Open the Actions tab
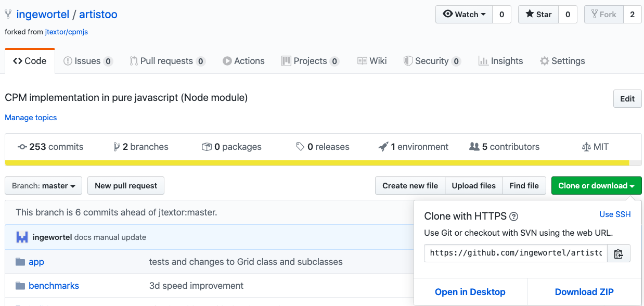This screenshot has height=306, width=644. 243,61
